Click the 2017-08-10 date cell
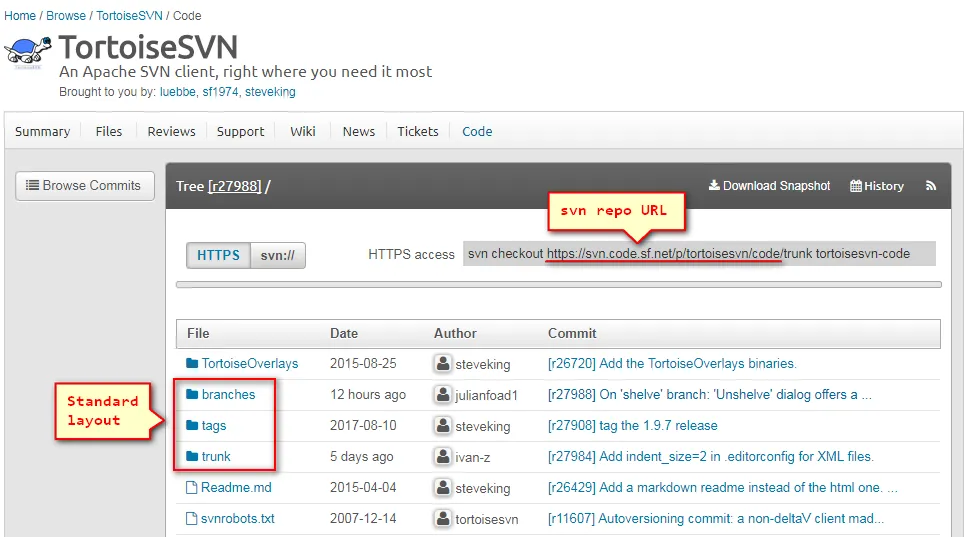Image resolution: width=976 pixels, height=537 pixels. click(363, 426)
